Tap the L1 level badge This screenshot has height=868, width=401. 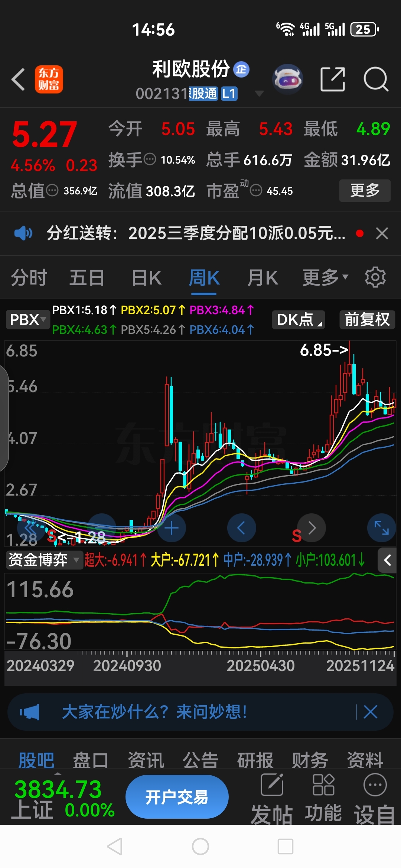coord(229,93)
